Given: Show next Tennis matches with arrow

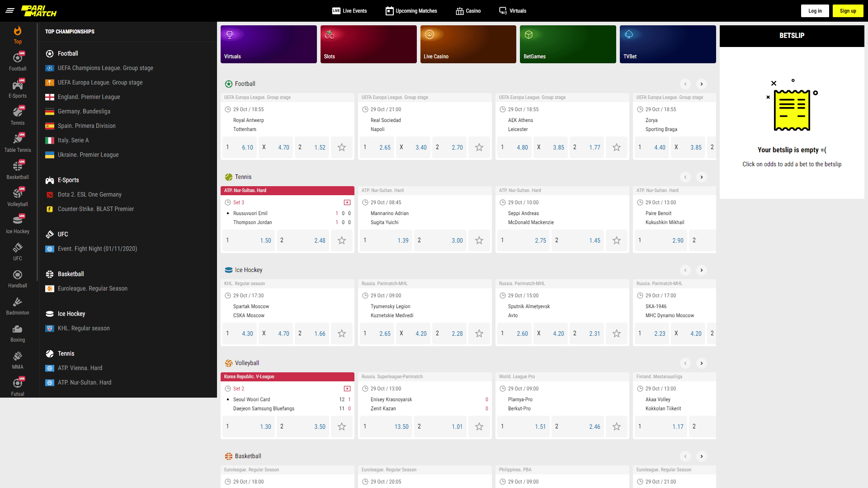Looking at the screenshot, I should 701,177.
